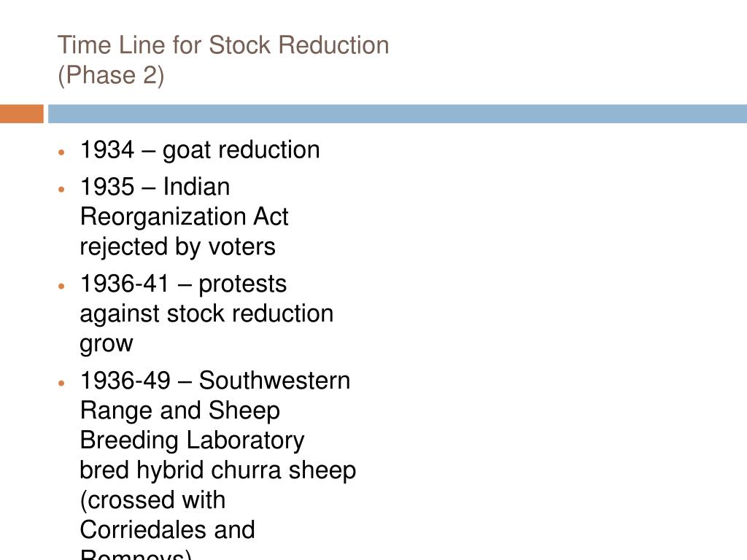Click 'bred hybrid churra sheep' line
Viewport: 747px width, 560px height.
coord(218,471)
